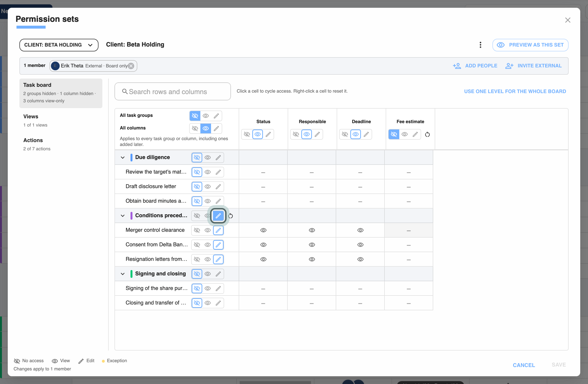Set Review the target's row to view
The width and height of the screenshot is (588, 384).
(x=208, y=172)
